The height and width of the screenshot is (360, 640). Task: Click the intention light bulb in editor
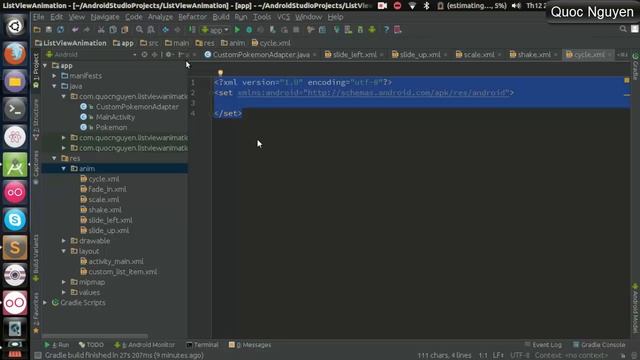point(220,73)
